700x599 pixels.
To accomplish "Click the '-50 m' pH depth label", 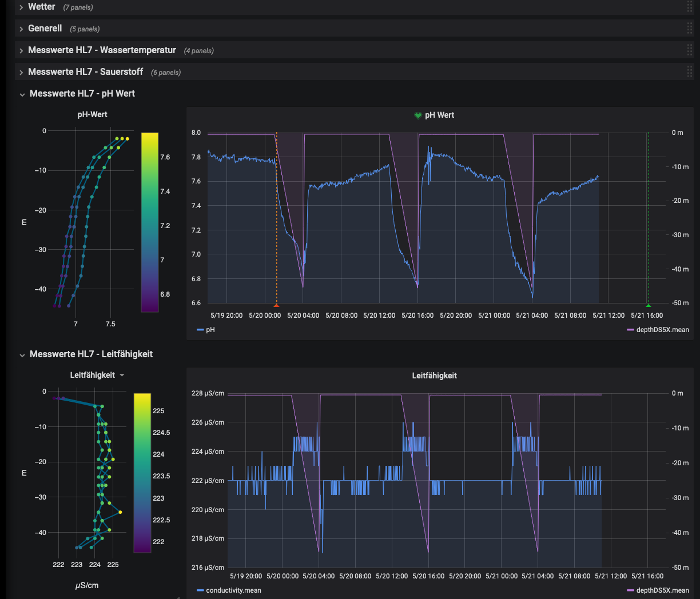I will tap(680, 303).
